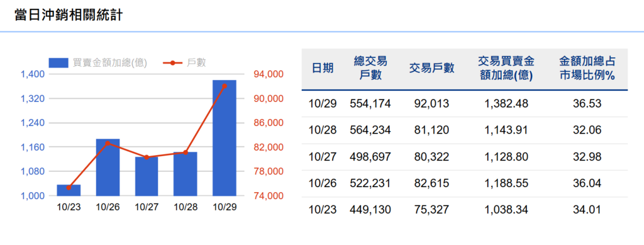Click the blue 買賣金額加總(億) legend swatch
Image resolution: width=644 pixels, height=245 pixels.
(58, 63)
